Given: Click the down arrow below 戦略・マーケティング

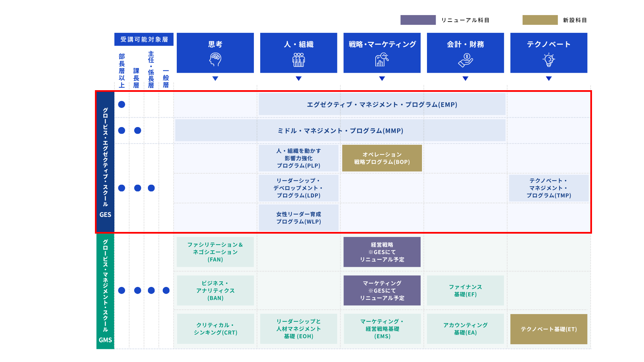Looking at the screenshot, I should pyautogui.click(x=382, y=78).
